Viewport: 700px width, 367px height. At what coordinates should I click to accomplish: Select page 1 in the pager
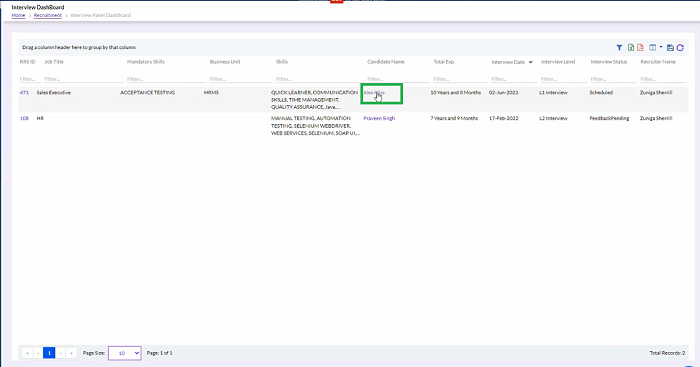(x=49, y=353)
